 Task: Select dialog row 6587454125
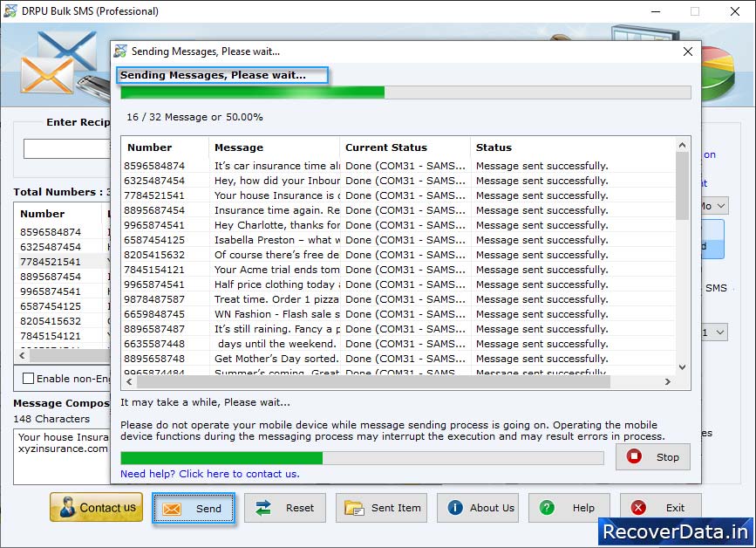[x=398, y=240]
